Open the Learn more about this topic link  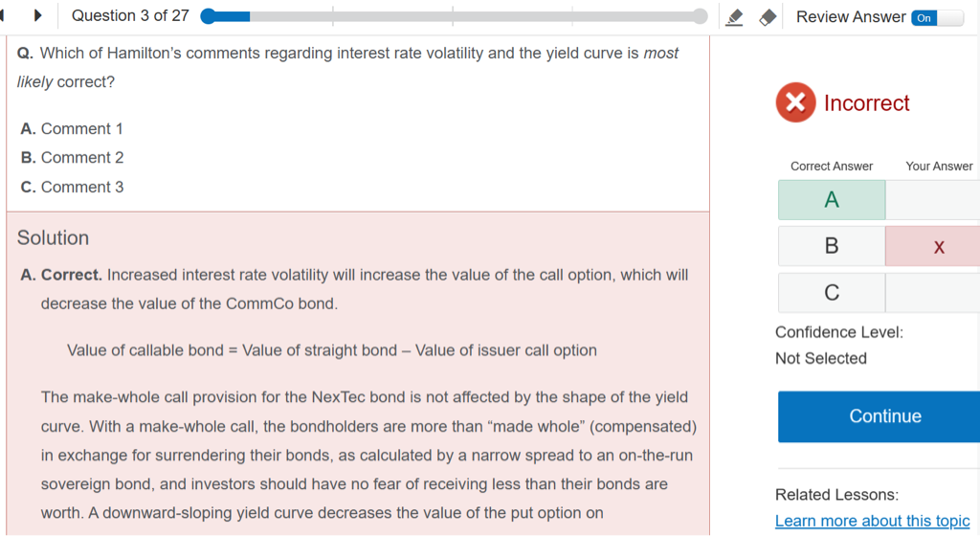(872, 521)
